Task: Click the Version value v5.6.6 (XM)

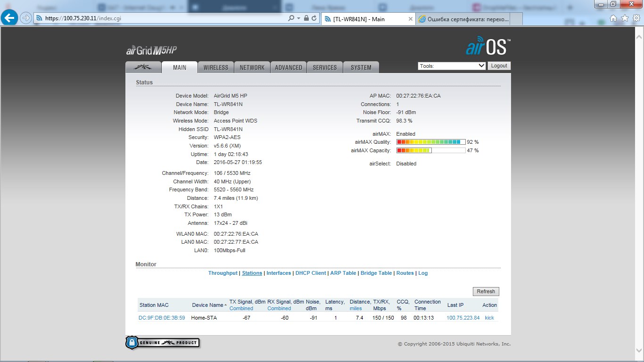Action: (x=228, y=146)
